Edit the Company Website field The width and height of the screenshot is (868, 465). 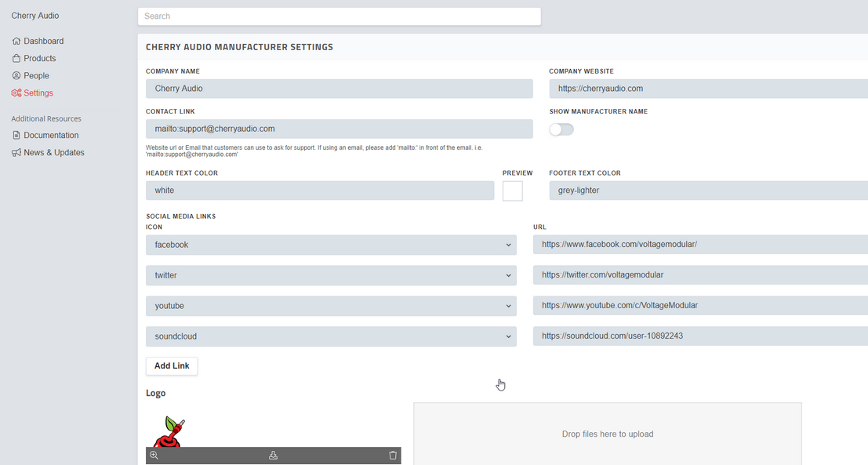click(709, 89)
